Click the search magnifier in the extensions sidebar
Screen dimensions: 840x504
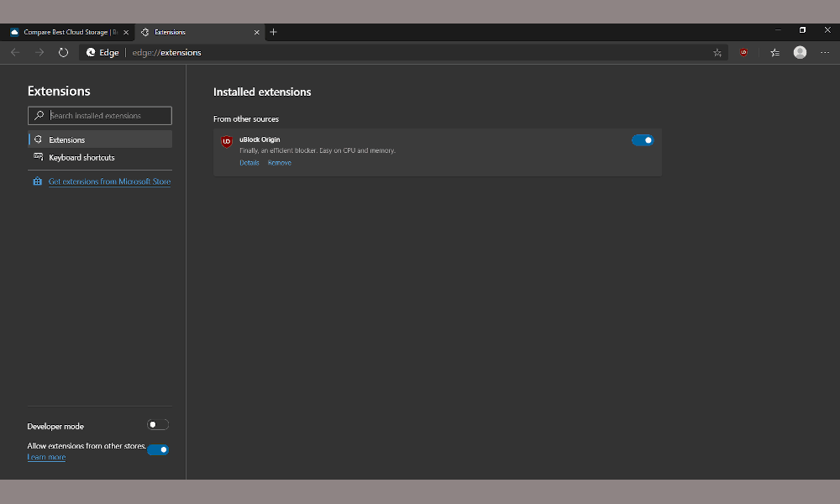pos(38,115)
